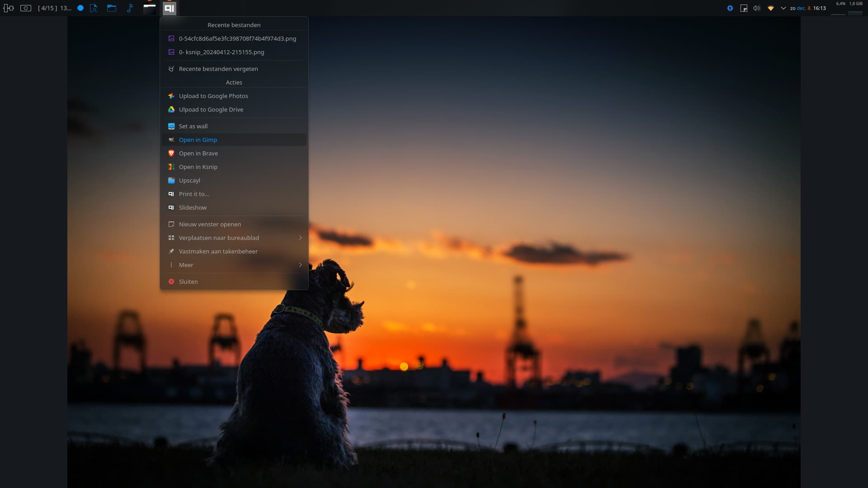The image size is (868, 488).
Task: Click Sluiten to close the window
Action: coord(188,282)
